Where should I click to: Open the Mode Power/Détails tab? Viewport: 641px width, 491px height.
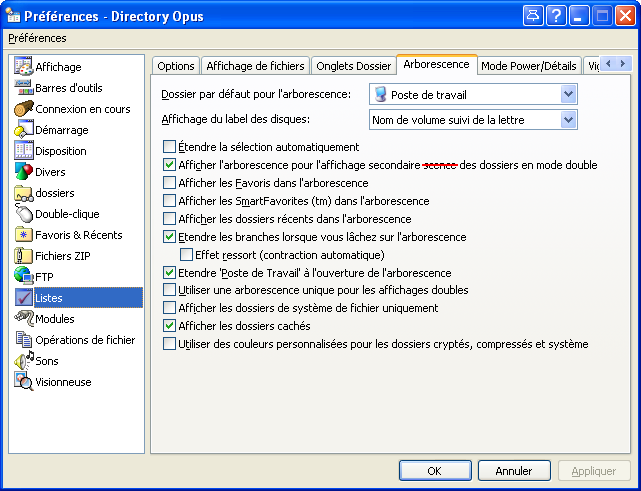point(529,66)
